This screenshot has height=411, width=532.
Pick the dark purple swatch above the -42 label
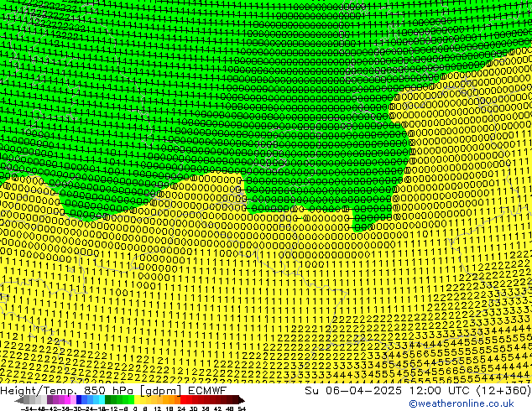(50, 400)
